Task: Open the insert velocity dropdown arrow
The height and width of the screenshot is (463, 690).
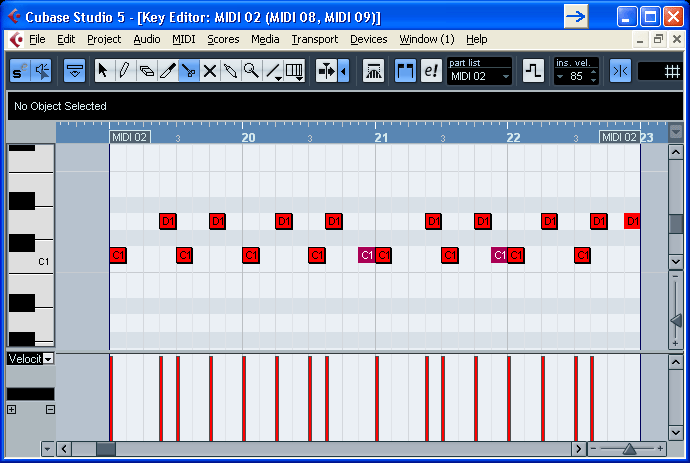Action: pyautogui.click(x=560, y=76)
